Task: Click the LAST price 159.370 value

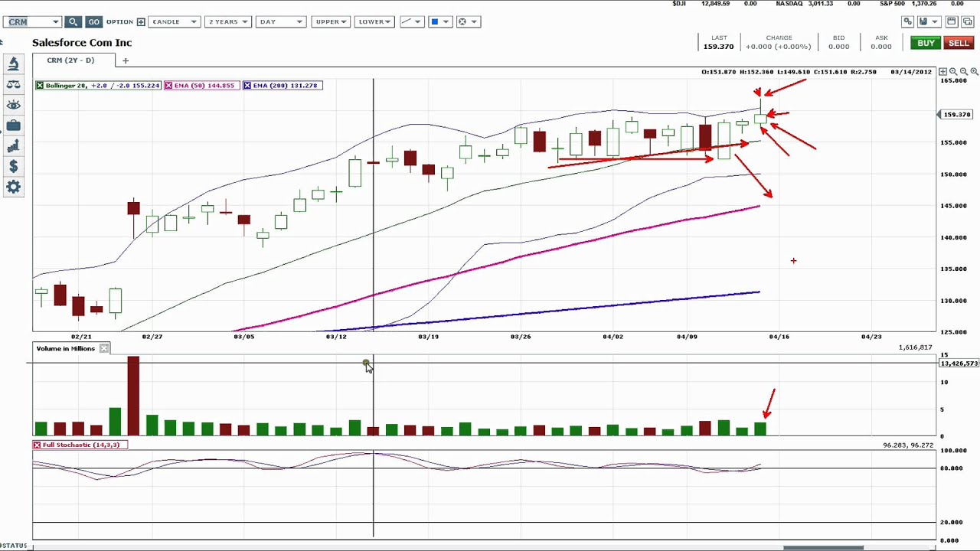Action: (x=718, y=47)
